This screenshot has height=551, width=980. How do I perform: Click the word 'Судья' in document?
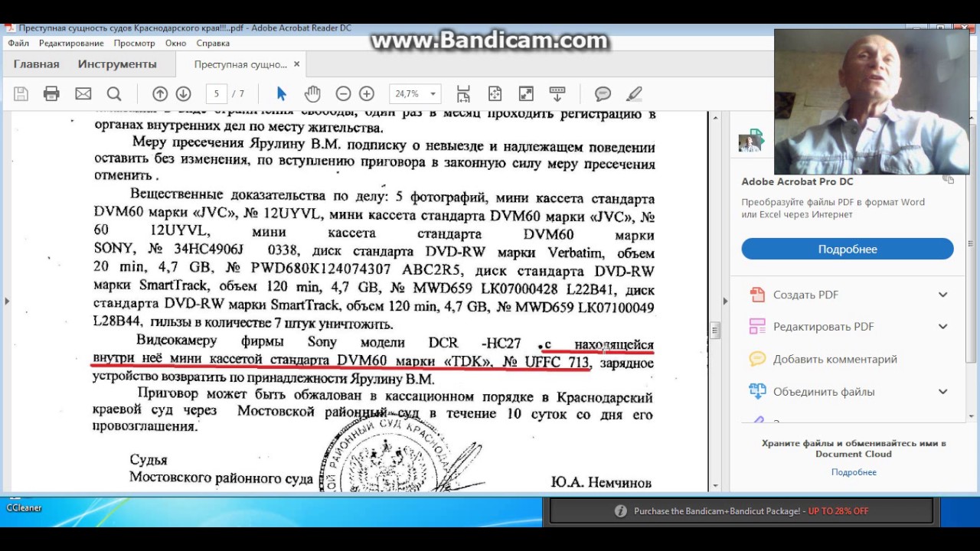tap(149, 460)
